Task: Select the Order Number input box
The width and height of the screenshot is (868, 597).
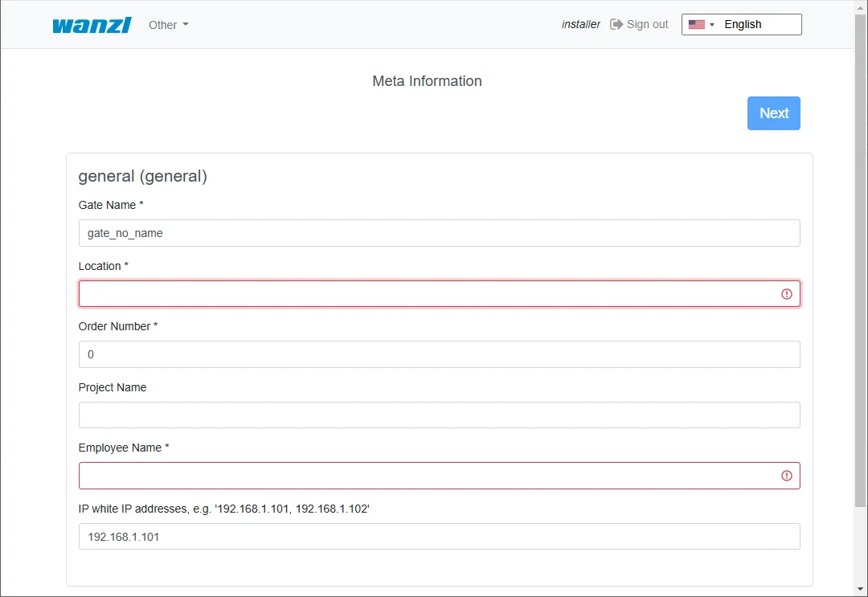Action: tap(439, 354)
